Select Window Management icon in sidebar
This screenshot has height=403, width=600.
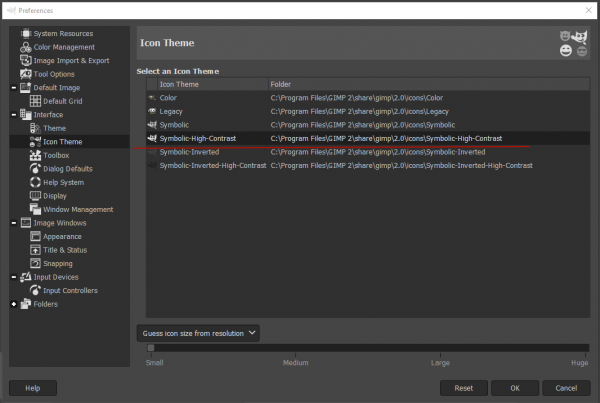coord(35,209)
